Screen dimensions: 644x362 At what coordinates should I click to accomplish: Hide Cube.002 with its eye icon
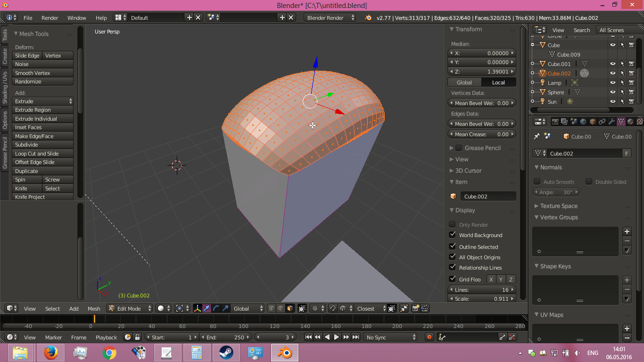612,73
